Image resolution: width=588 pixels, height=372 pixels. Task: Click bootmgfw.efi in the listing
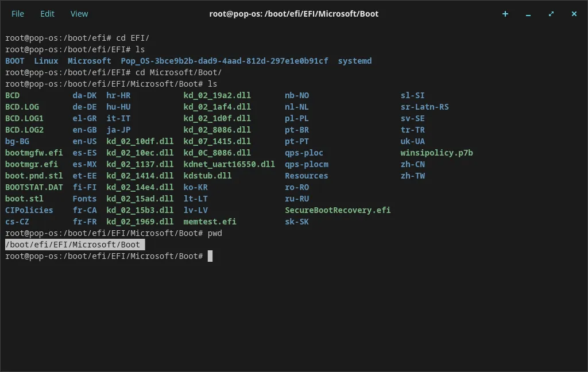34,153
